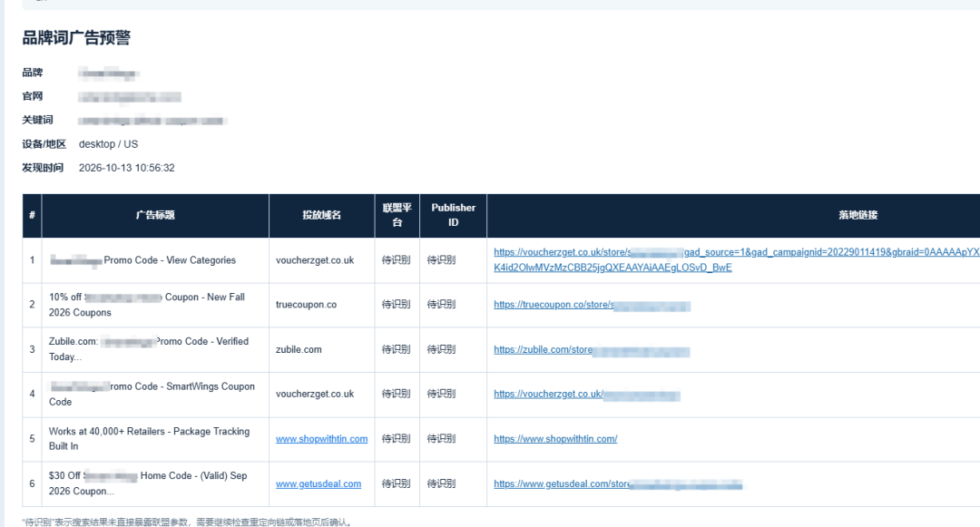Click the www.getusdeal.com domain link
This screenshot has height=527, width=980.
(x=318, y=484)
